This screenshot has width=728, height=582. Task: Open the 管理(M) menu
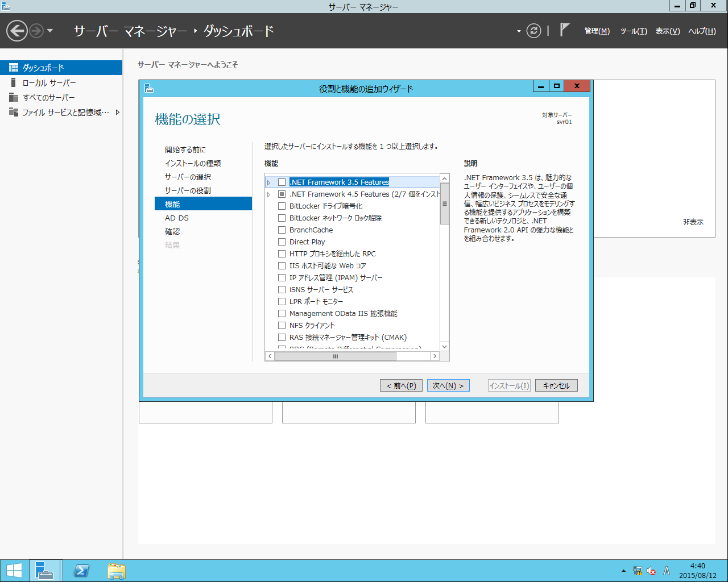tap(597, 31)
